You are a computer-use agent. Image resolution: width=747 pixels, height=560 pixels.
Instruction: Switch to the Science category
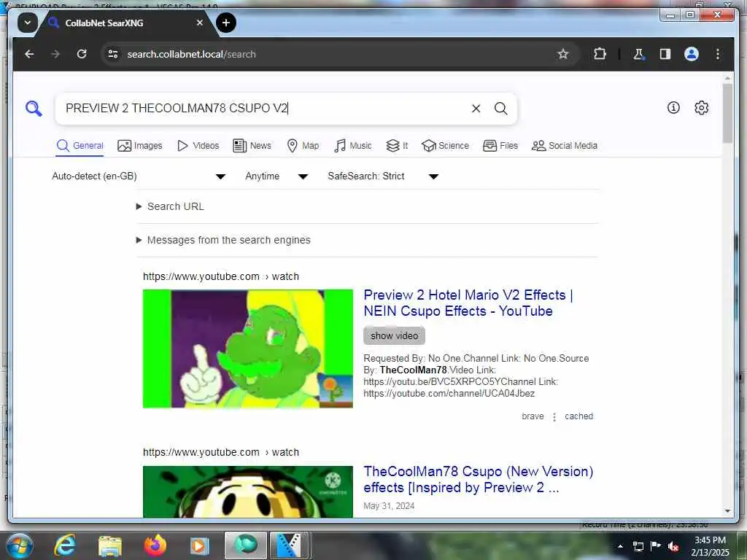pos(446,146)
